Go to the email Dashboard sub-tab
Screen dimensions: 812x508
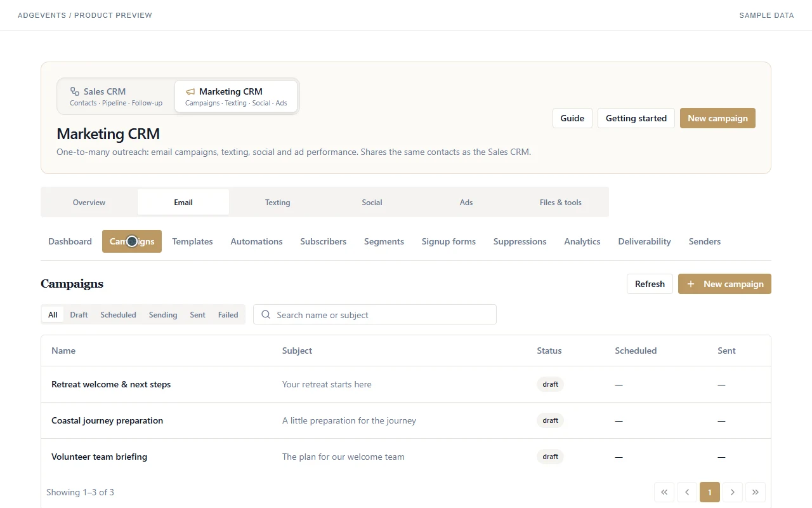[x=70, y=241]
